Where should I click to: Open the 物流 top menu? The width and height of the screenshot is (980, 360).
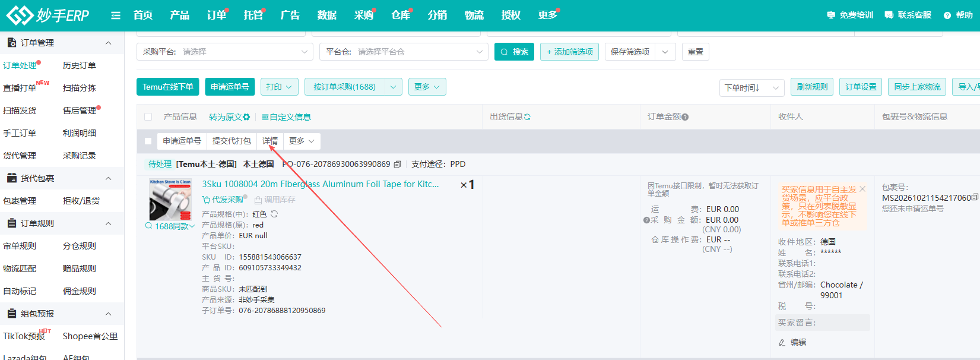click(x=474, y=15)
